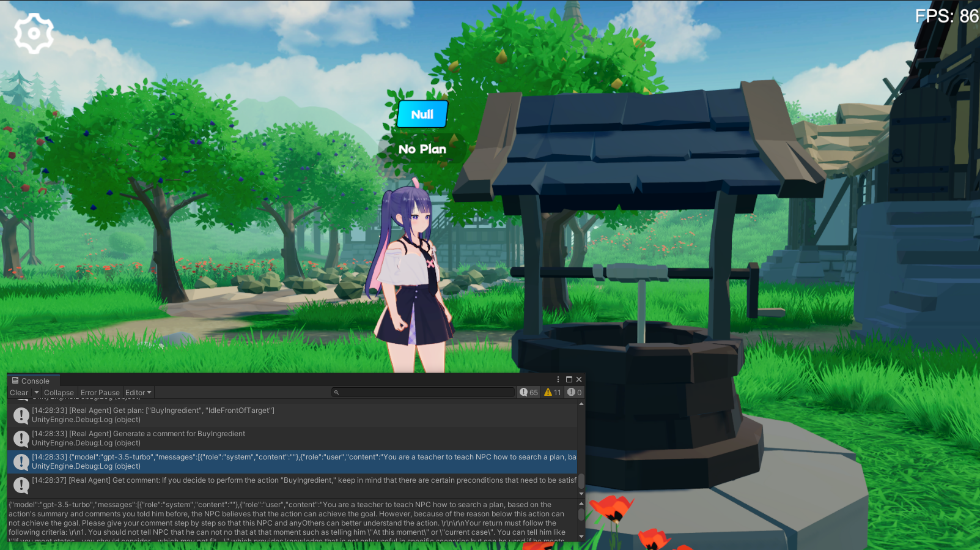
Task: Click the info icon of the Generate a comment entry
Action: coord(21,439)
